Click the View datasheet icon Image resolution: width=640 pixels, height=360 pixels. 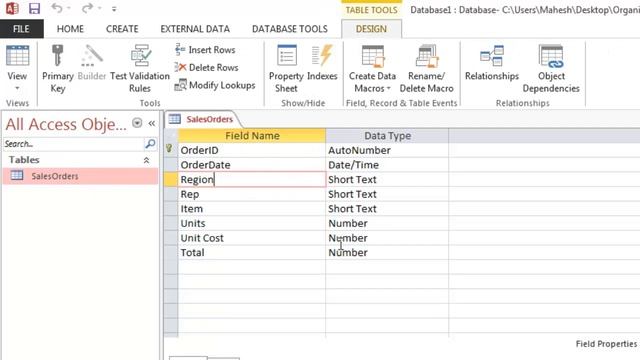tap(18, 56)
